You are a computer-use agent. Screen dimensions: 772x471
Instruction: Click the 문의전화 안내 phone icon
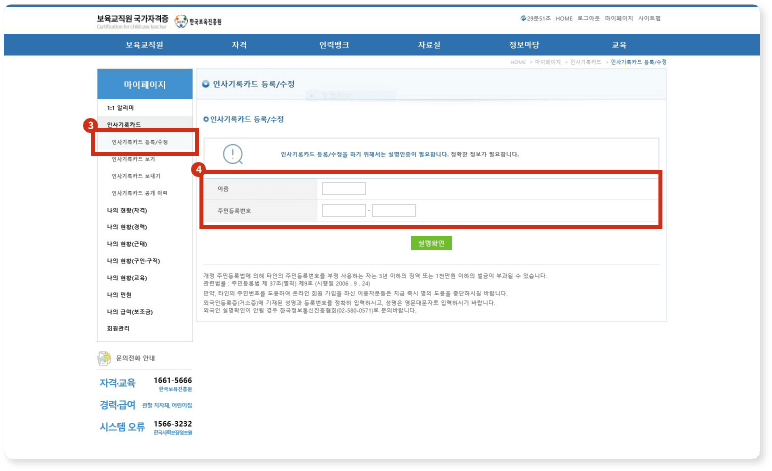click(x=104, y=358)
